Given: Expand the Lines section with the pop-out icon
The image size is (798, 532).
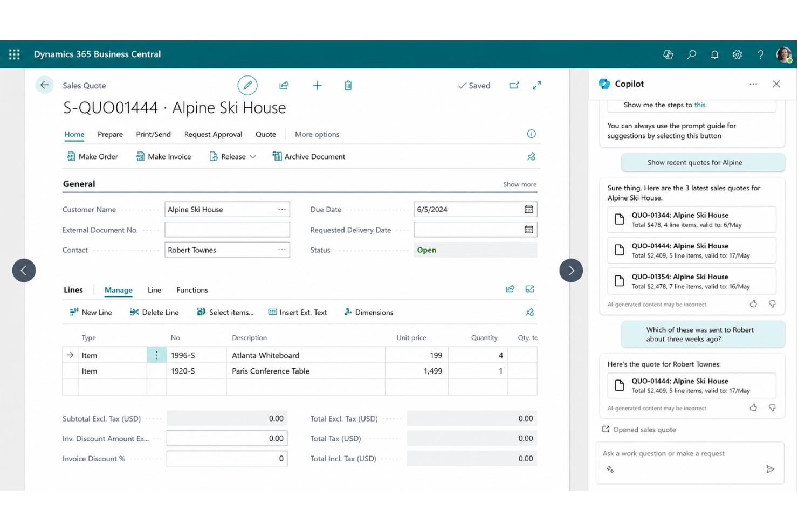Looking at the screenshot, I should [529, 289].
